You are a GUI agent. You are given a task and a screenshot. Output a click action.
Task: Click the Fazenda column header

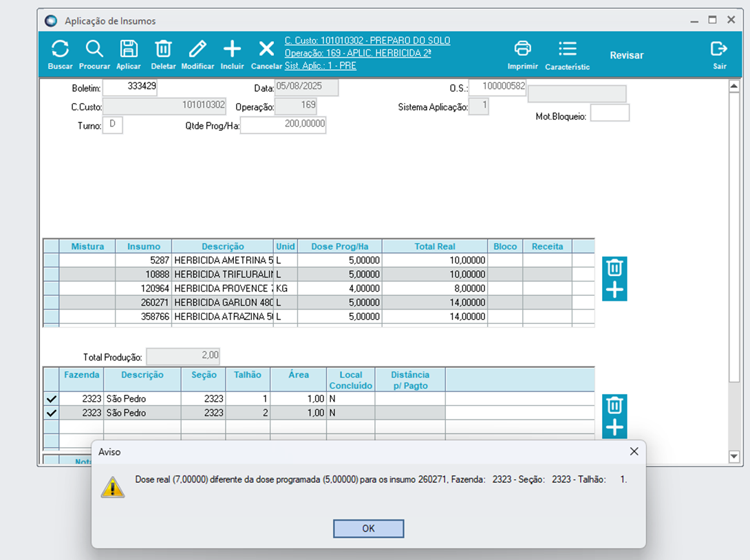pos(82,380)
